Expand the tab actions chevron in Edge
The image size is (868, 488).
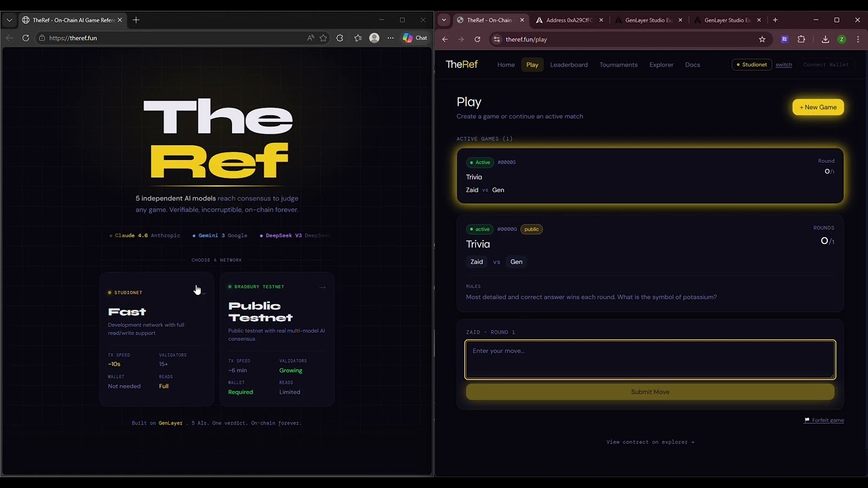coord(9,20)
